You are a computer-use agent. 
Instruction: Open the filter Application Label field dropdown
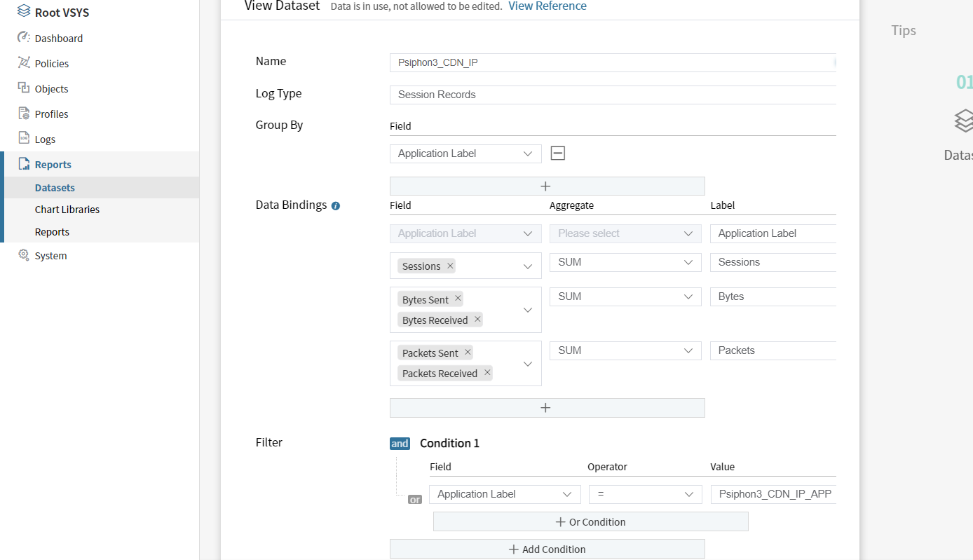(x=505, y=494)
